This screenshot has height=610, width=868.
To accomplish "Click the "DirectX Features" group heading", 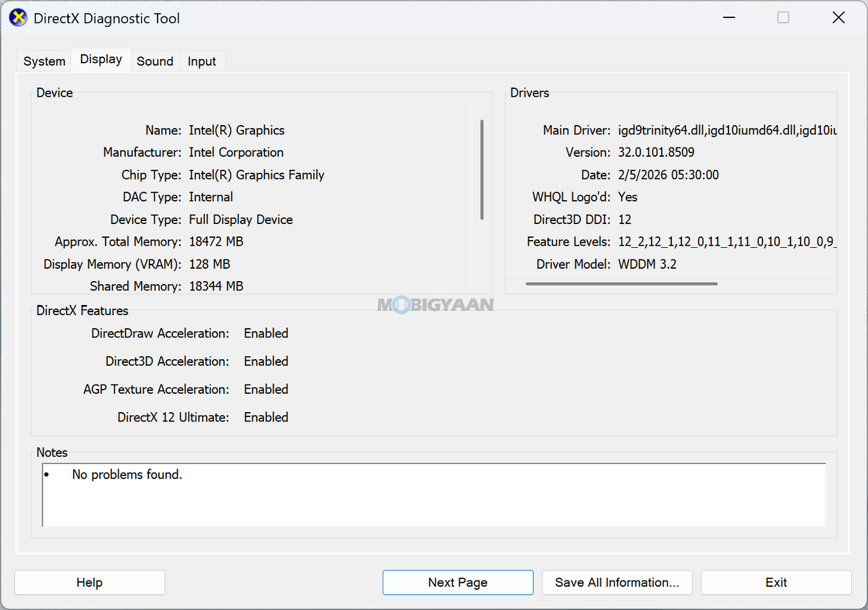I will pyautogui.click(x=82, y=311).
